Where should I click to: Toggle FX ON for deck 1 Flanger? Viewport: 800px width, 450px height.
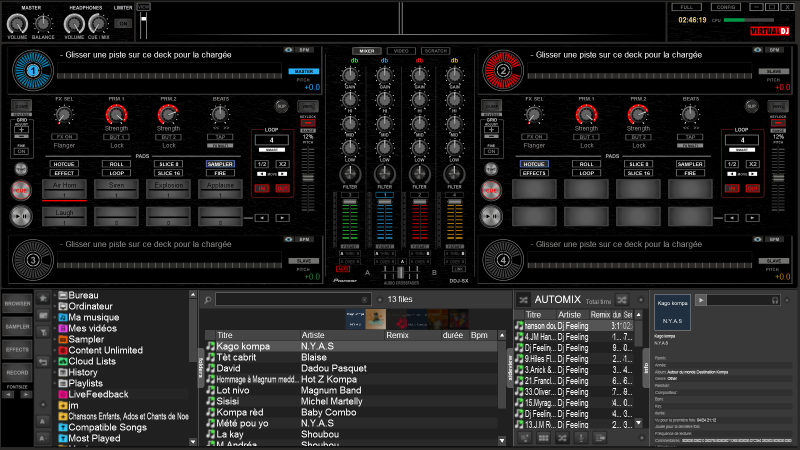tap(64, 137)
